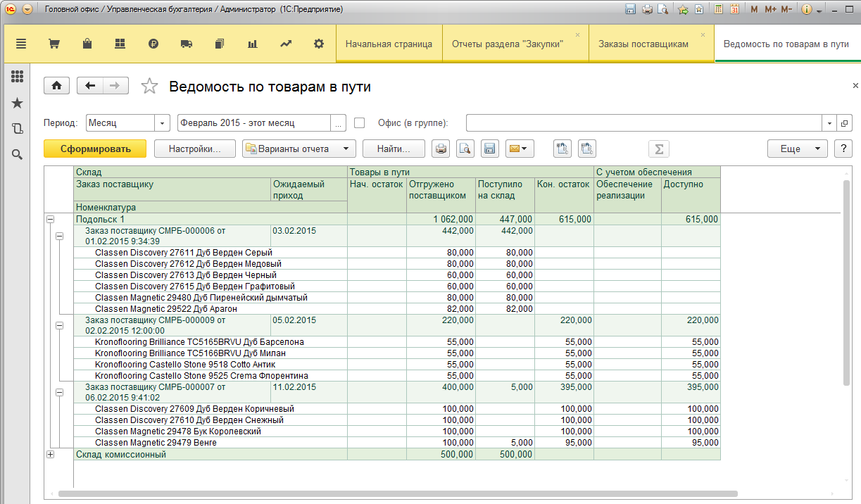Open the bar chart reports section icon

click(x=252, y=44)
